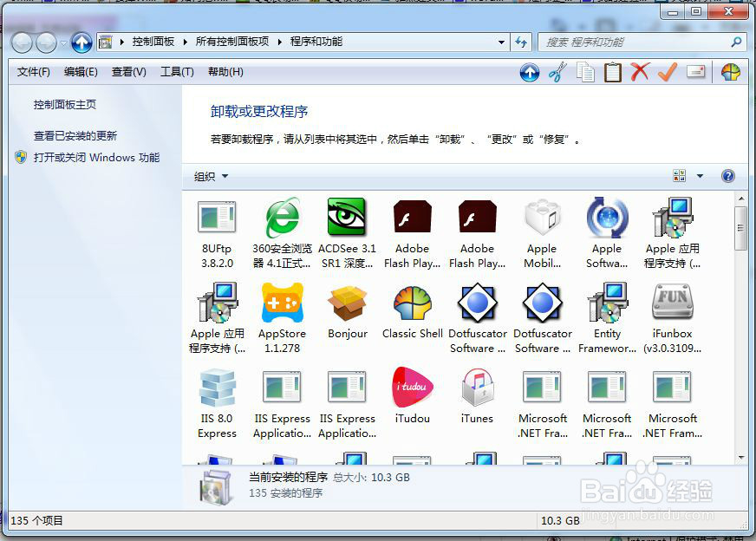
Task: Click the Refresh address bar button
Action: pyautogui.click(x=521, y=42)
